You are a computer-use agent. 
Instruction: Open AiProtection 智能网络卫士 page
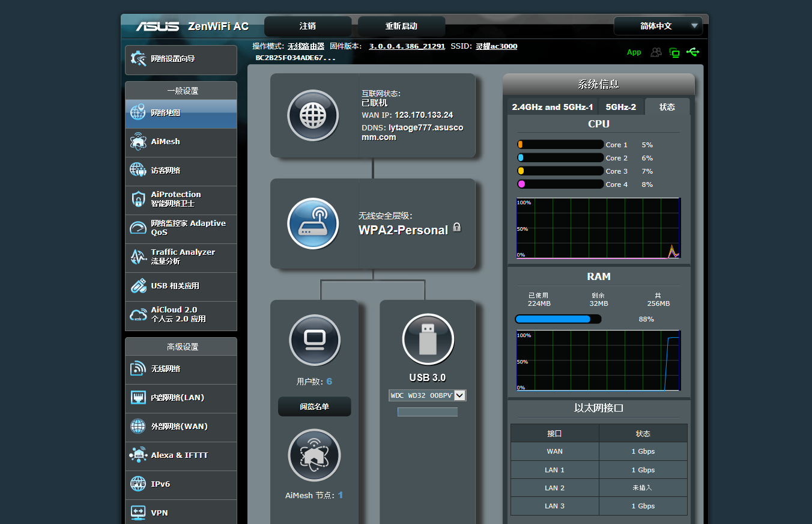point(181,200)
